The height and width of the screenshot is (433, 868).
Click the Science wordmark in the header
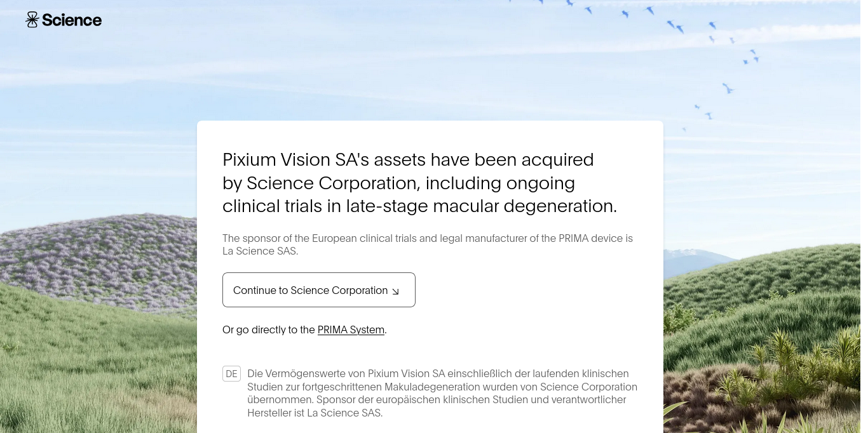pyautogui.click(x=72, y=20)
